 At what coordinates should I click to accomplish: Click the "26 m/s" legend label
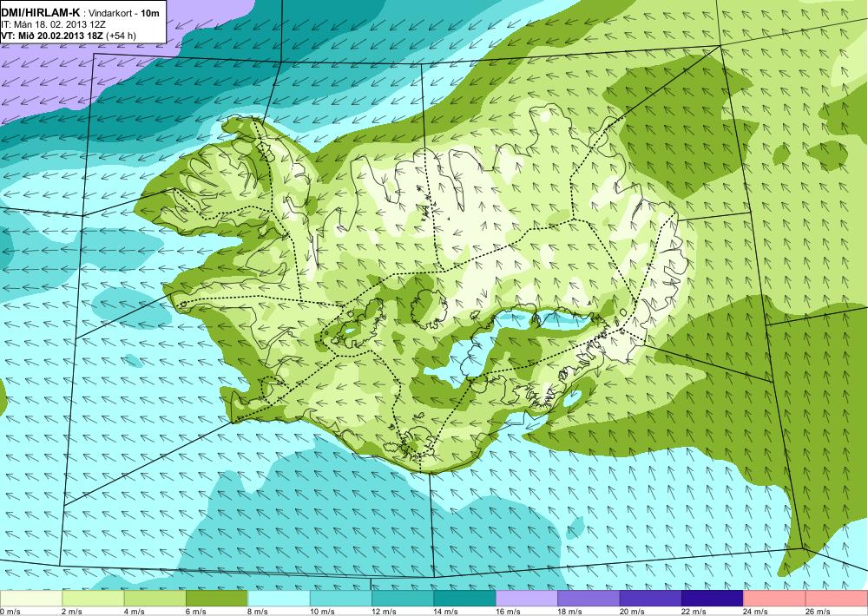tap(819, 612)
